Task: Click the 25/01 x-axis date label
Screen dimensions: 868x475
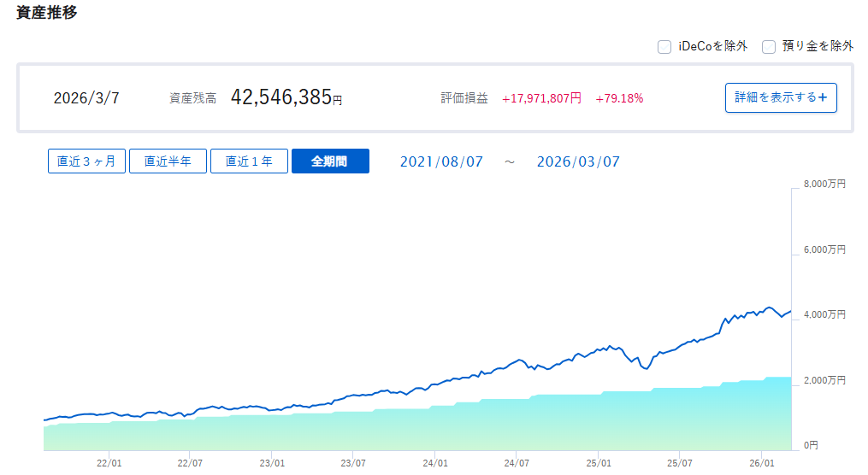Action: (x=598, y=463)
